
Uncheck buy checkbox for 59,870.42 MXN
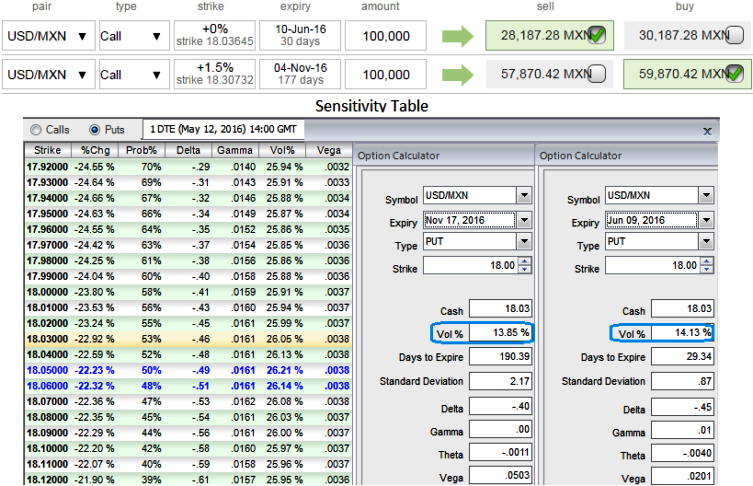735,74
